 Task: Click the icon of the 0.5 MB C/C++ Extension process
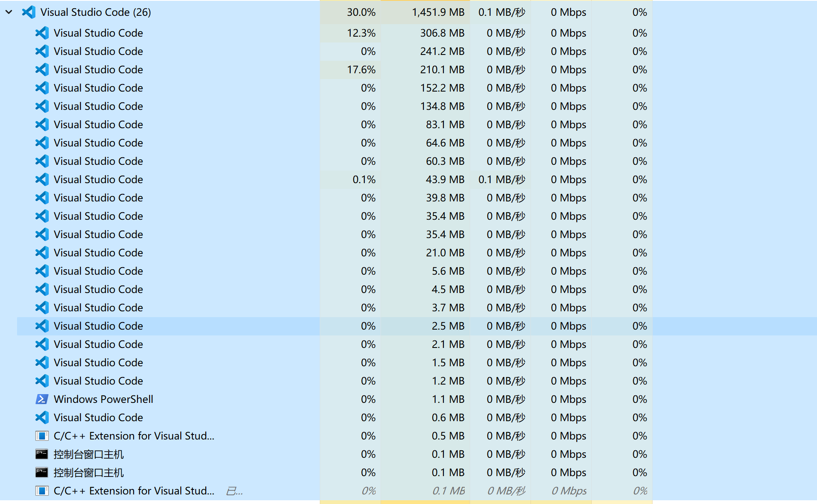pyautogui.click(x=42, y=436)
